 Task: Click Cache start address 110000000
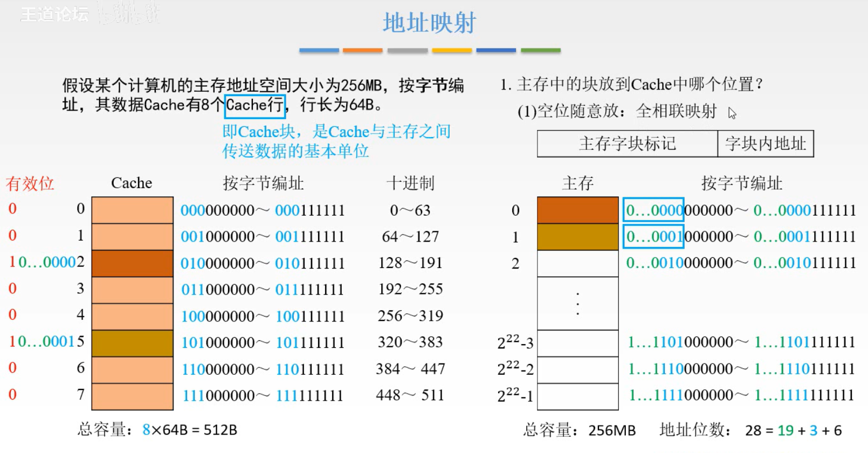[218, 369]
